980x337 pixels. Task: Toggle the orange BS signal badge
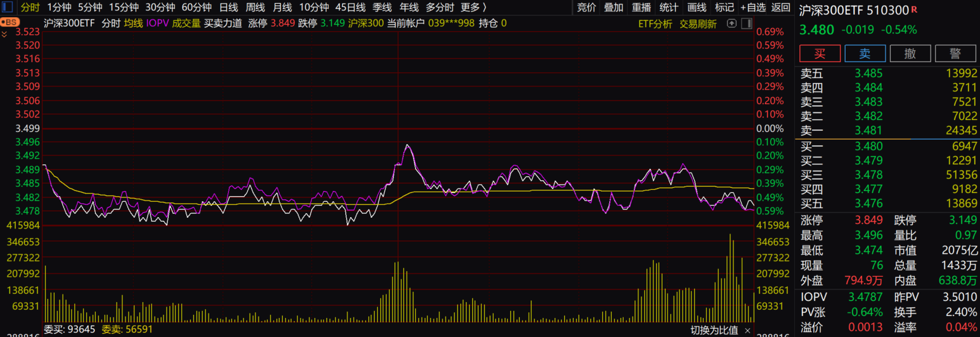9,22
